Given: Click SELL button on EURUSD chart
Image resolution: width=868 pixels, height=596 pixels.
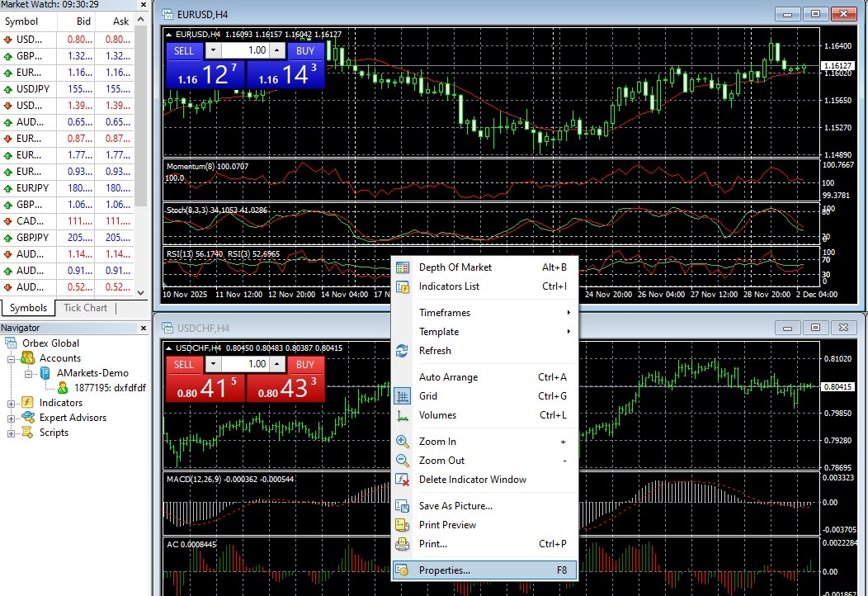Looking at the screenshot, I should [x=184, y=50].
